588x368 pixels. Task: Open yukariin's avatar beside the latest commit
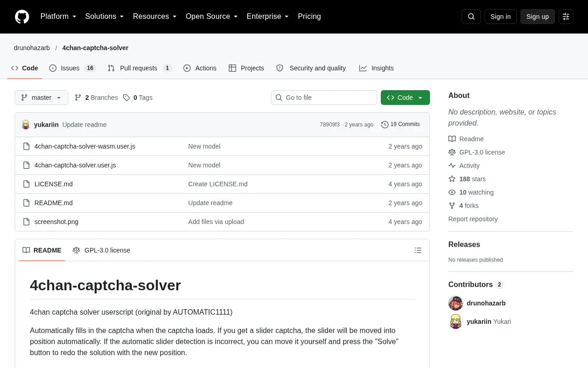[x=26, y=125]
